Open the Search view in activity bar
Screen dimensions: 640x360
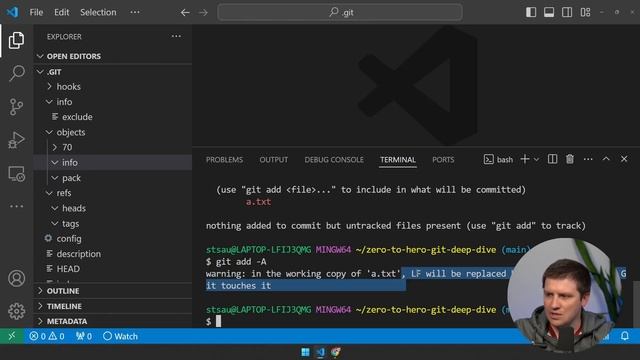coord(16,73)
